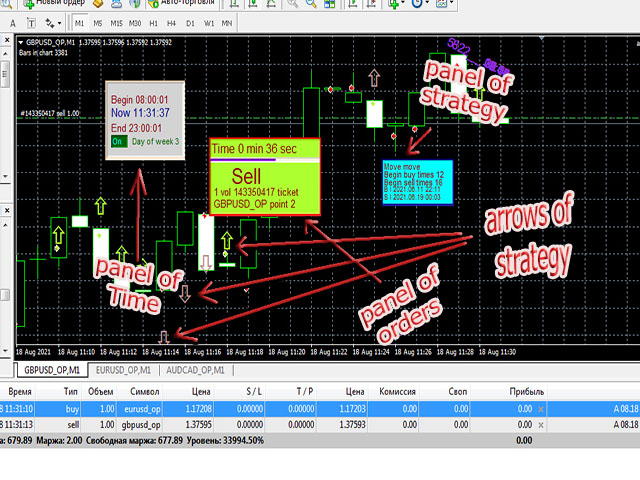Screen dimensions: 640x480
Task: Close the gbpusd_op sell order
Action: pos(542,424)
